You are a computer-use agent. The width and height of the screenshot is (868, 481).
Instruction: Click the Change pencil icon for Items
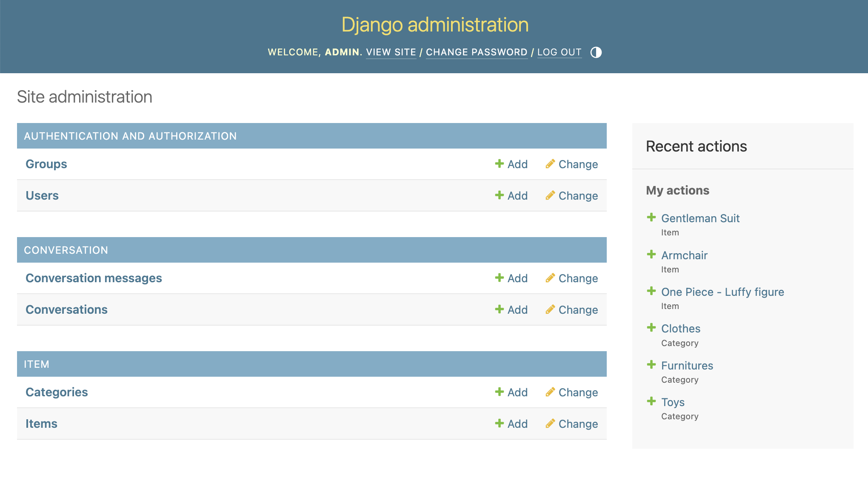tap(550, 424)
